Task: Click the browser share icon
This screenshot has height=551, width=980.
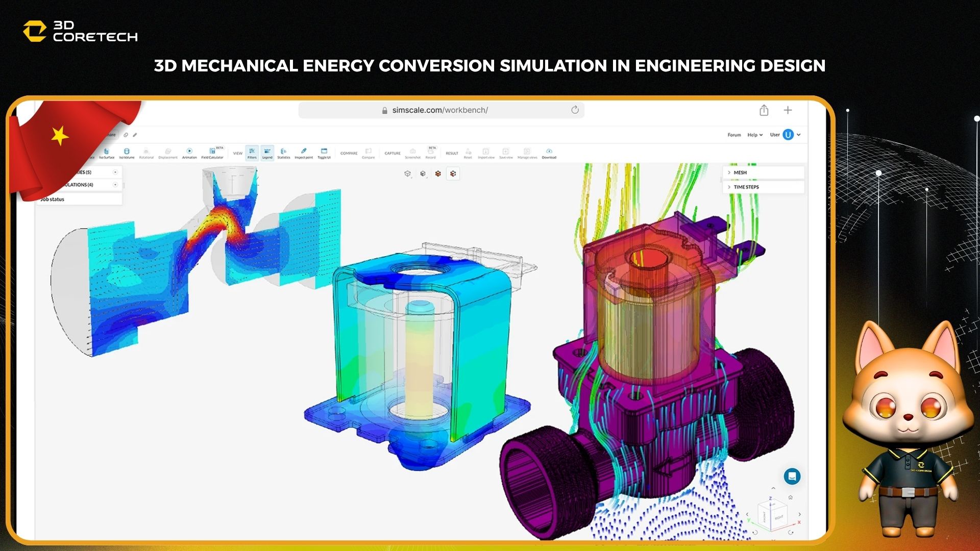Action: click(x=764, y=110)
